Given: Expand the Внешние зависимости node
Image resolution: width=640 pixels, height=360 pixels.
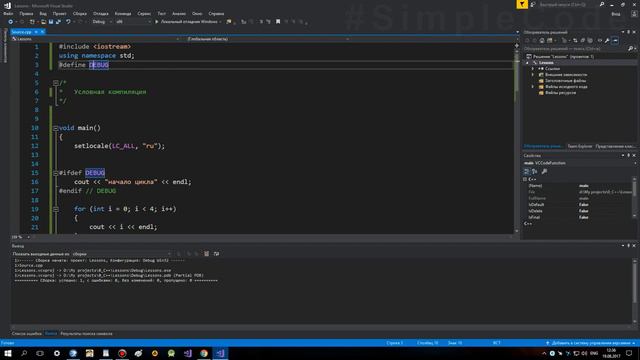Looking at the screenshot, I should point(533,75).
